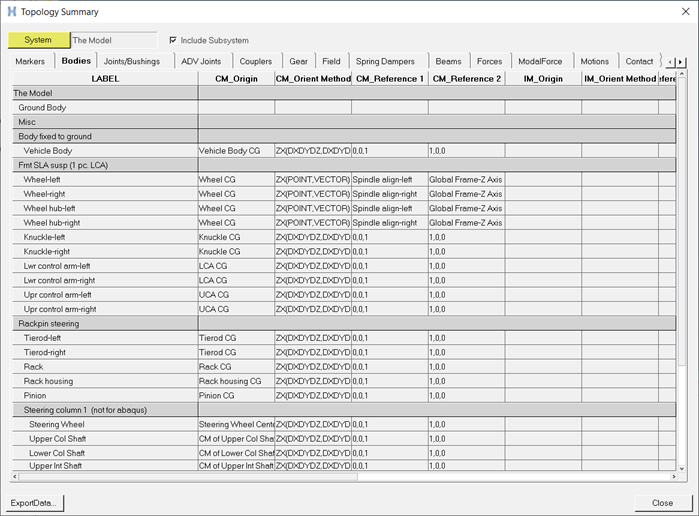Toggle the Include Subsystem checkbox

point(173,40)
